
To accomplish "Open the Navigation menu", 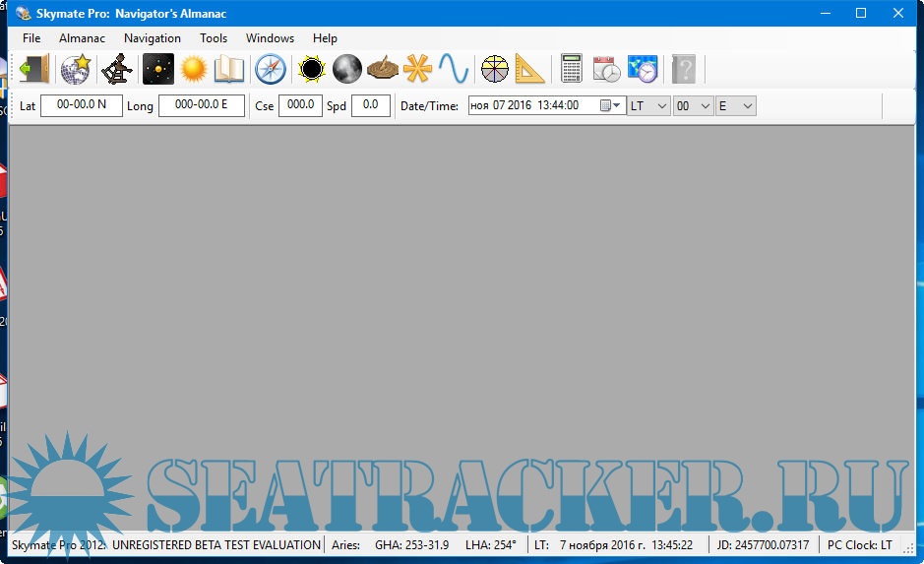I will 153,38.
